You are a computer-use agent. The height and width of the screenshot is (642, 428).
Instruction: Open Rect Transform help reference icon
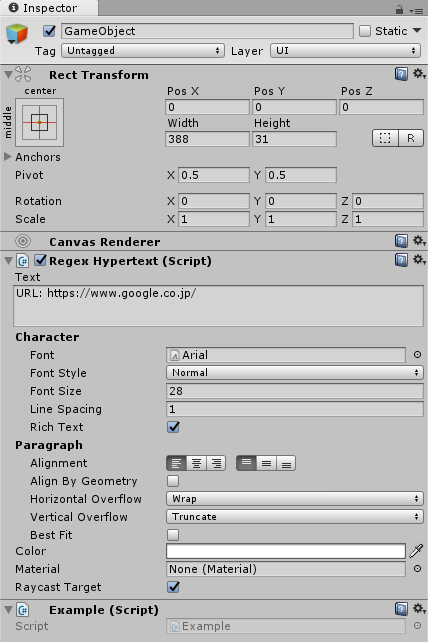point(401,74)
